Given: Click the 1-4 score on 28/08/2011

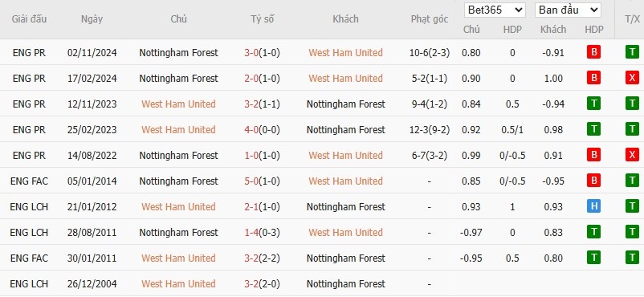Looking at the screenshot, I should point(251,233).
